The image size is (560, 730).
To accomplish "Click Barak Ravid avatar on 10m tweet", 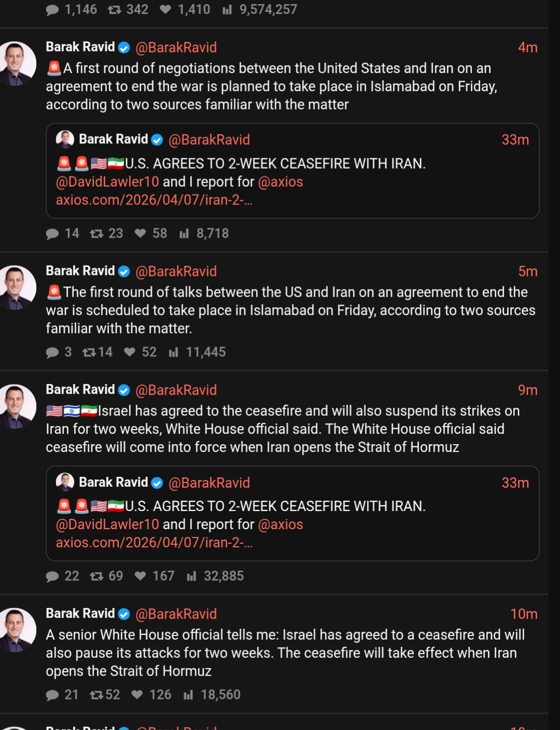I will click(x=17, y=630).
